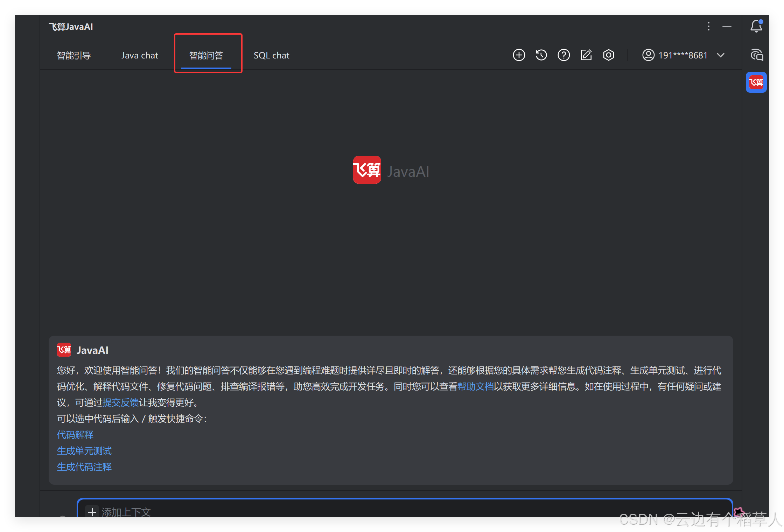Minimize the 飞算JavaAI panel
The image size is (784, 532).
(727, 26)
